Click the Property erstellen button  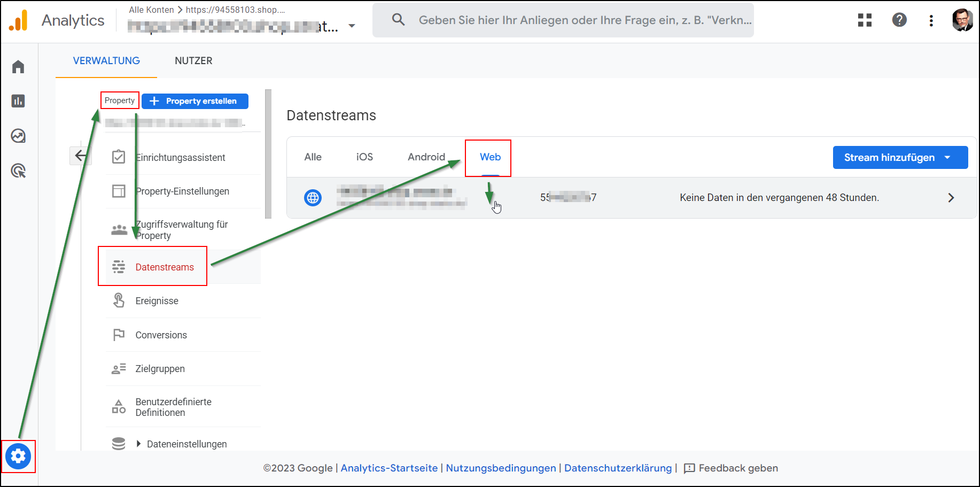pos(195,101)
